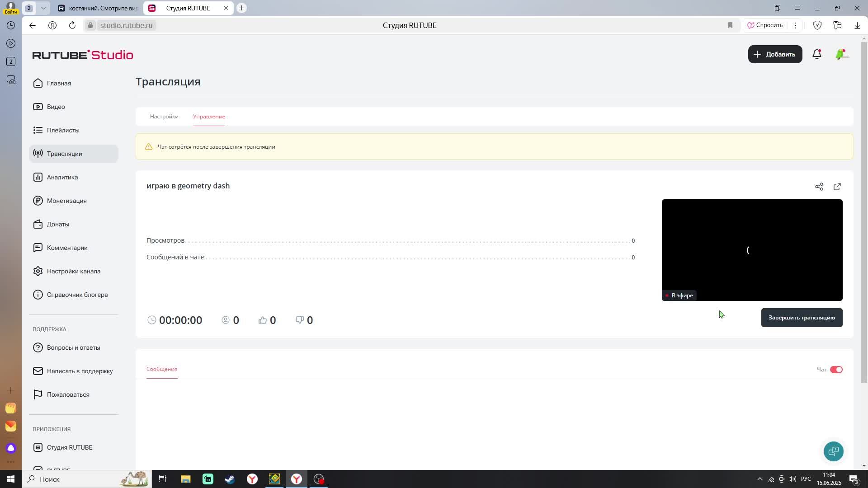The image size is (868, 488).
Task: Select the Сообщения tab
Action: pyautogui.click(x=162, y=369)
